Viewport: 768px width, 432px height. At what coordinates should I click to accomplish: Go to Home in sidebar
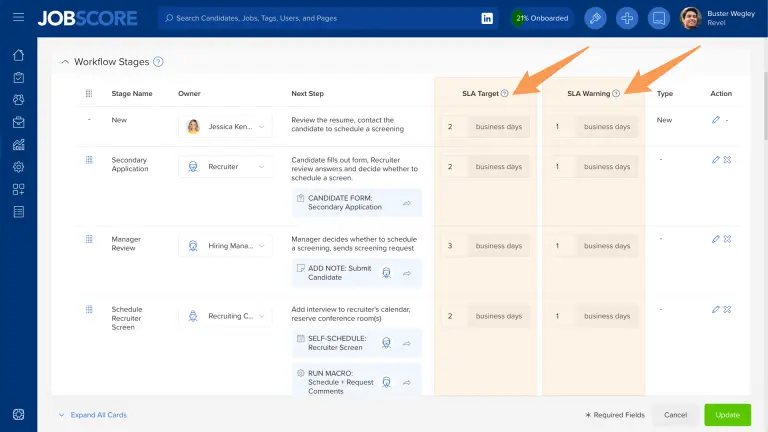[x=19, y=55]
